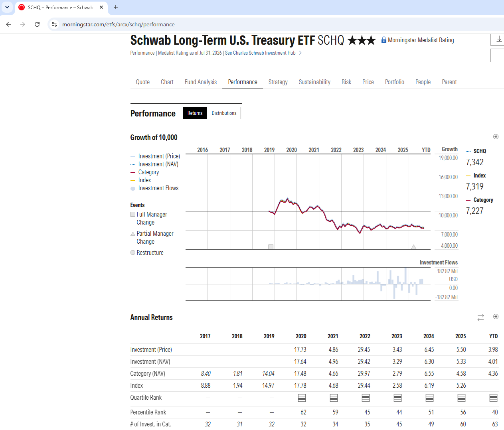Click the browser forward arrow

coord(23,24)
